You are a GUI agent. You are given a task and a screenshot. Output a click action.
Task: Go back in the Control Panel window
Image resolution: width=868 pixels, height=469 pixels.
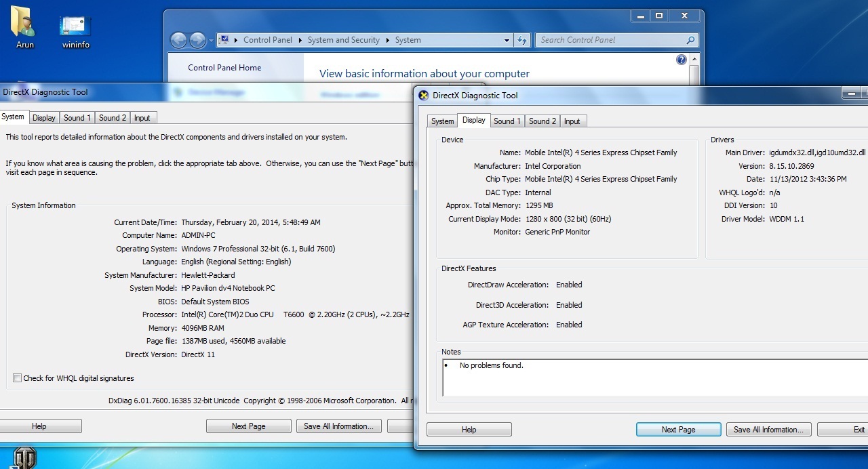(x=178, y=40)
